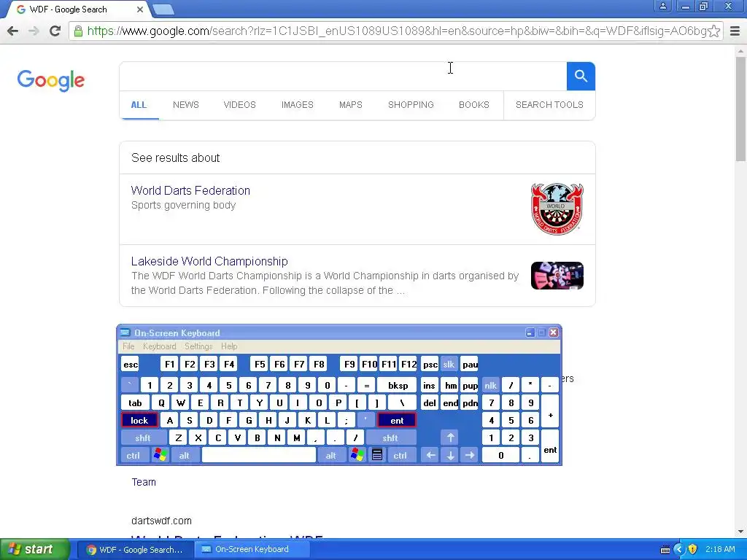
Task: Click the main ent key on keyboard
Action: click(x=397, y=421)
